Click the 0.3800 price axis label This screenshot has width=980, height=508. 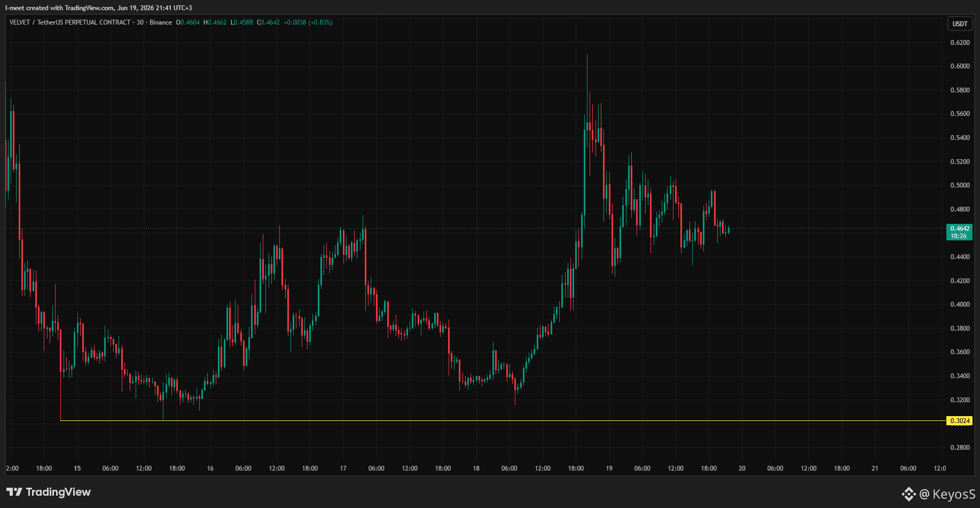[x=960, y=329]
